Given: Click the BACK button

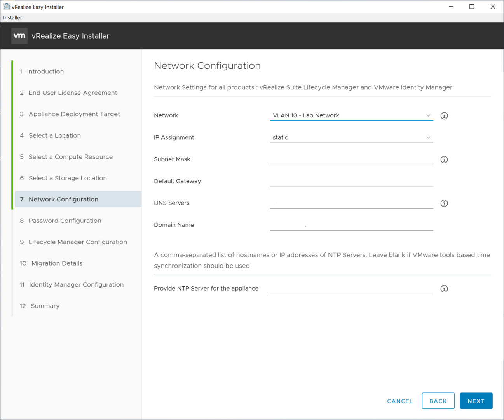Looking at the screenshot, I should click(438, 401).
